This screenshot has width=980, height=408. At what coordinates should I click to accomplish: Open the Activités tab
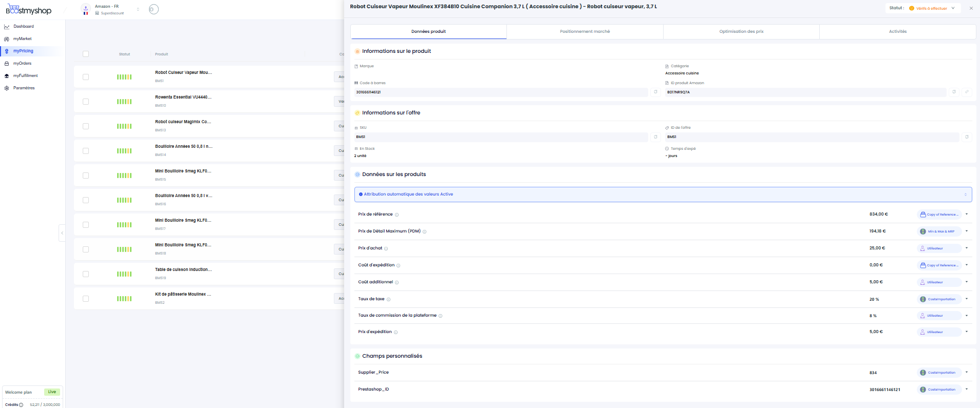point(898,31)
